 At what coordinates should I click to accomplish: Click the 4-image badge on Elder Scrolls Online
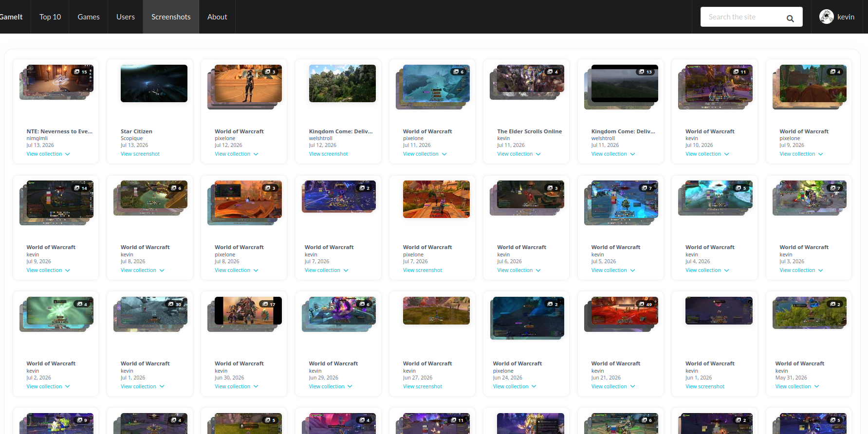tap(553, 72)
